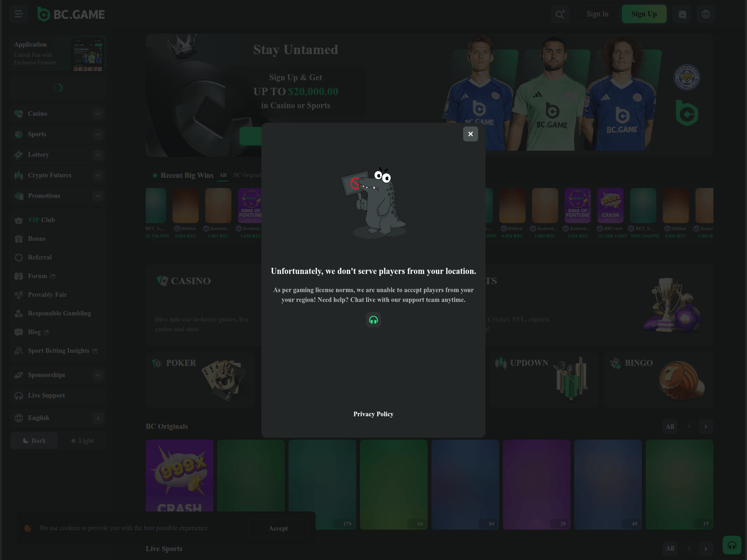Close the location restriction dialog

(x=470, y=134)
